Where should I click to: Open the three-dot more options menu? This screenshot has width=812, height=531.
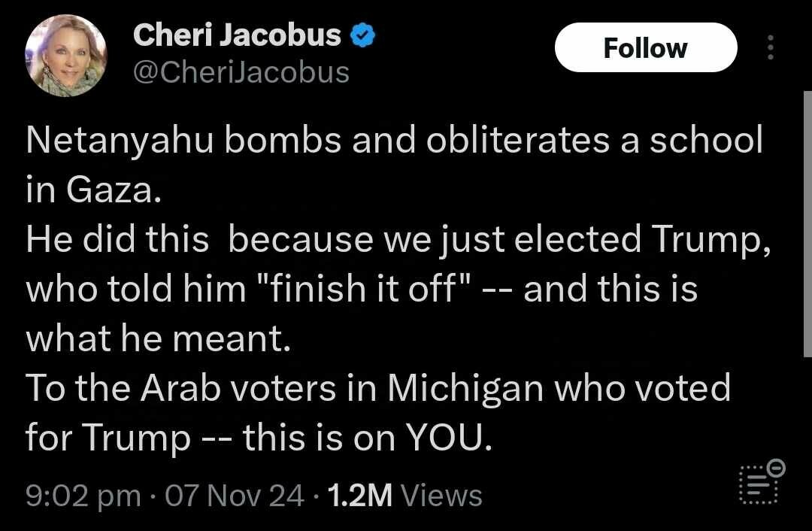[769, 48]
